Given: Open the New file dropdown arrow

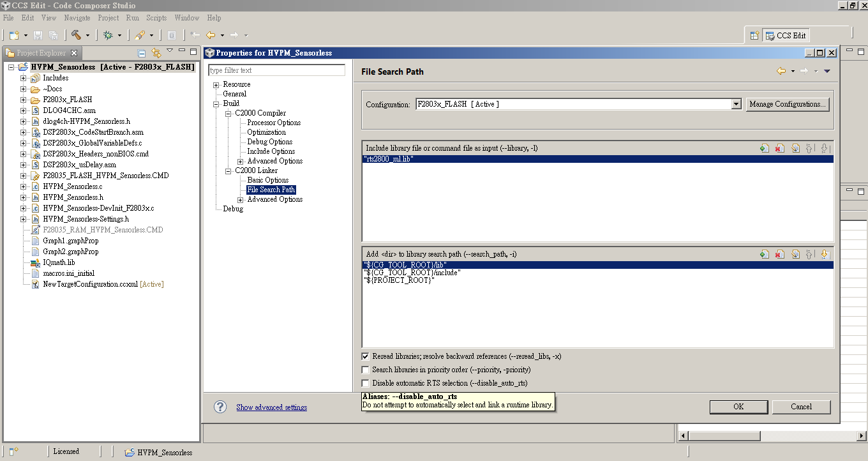Looking at the screenshot, I should (26, 36).
